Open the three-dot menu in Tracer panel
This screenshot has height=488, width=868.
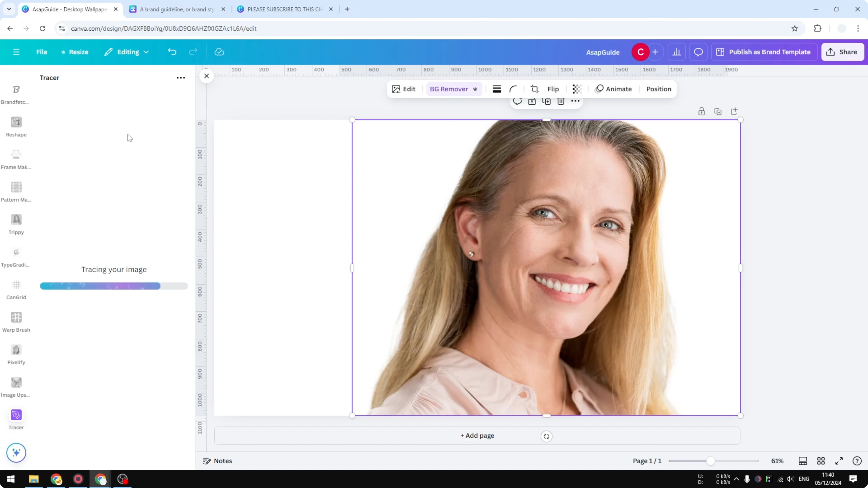click(181, 78)
